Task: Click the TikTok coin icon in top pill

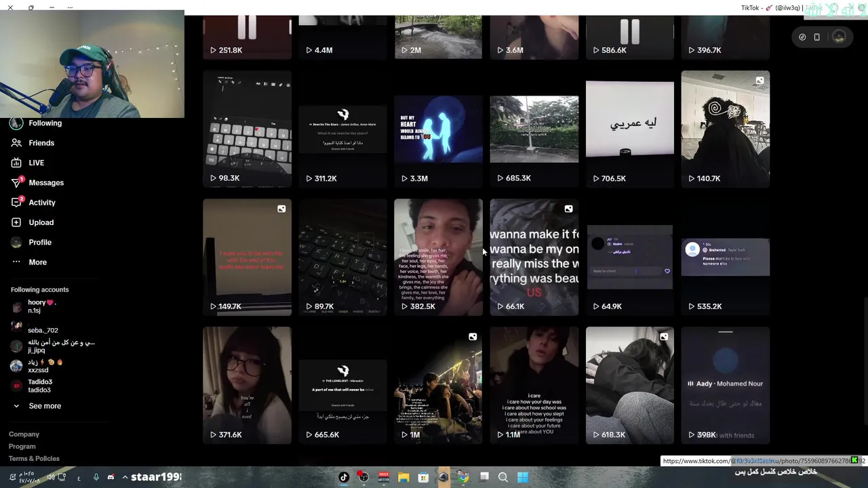Action: [x=802, y=37]
